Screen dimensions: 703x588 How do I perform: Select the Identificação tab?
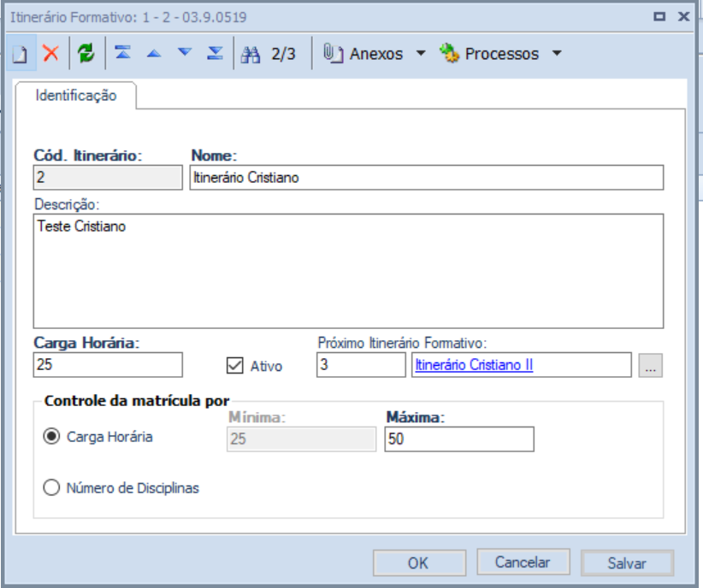(76, 96)
